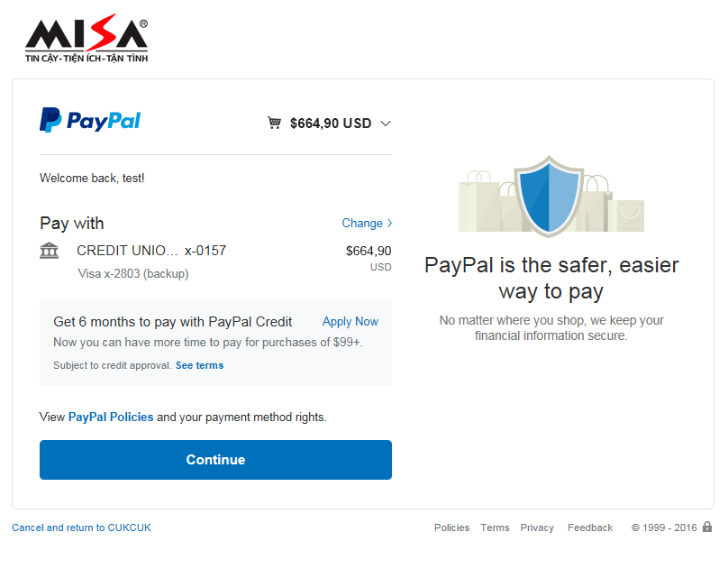Viewport: 728px width, 578px height.
Task: Click Visa x-2803 backup payment text
Action: [133, 273]
